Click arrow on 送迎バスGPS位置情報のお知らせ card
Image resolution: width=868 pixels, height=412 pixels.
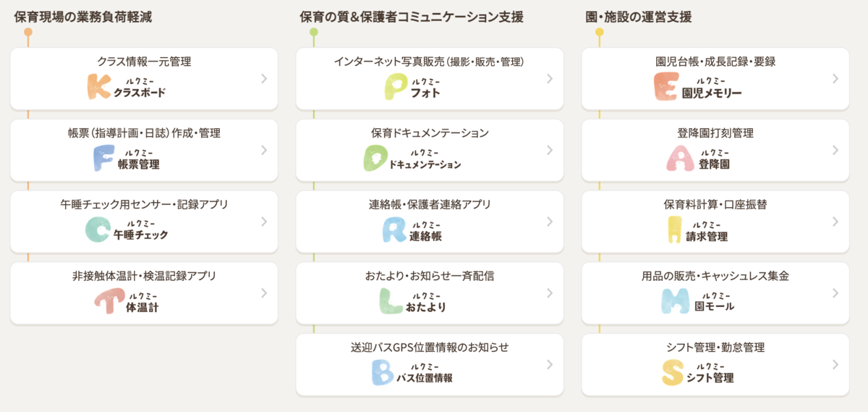(x=550, y=365)
